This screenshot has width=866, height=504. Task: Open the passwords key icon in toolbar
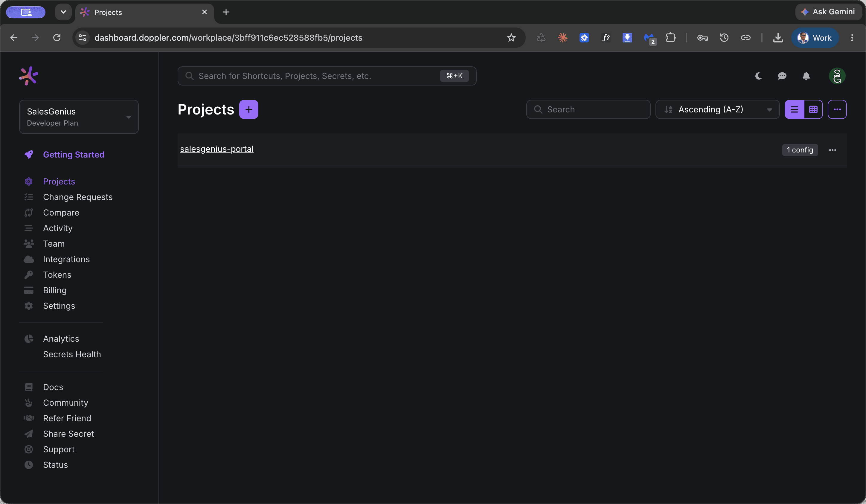coord(702,38)
